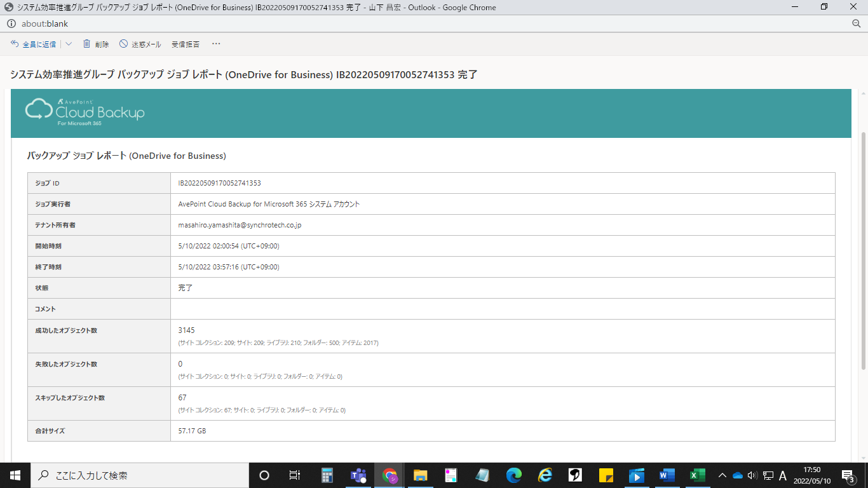Click the IME input mode A indicator
The image size is (868, 488).
coord(783,475)
